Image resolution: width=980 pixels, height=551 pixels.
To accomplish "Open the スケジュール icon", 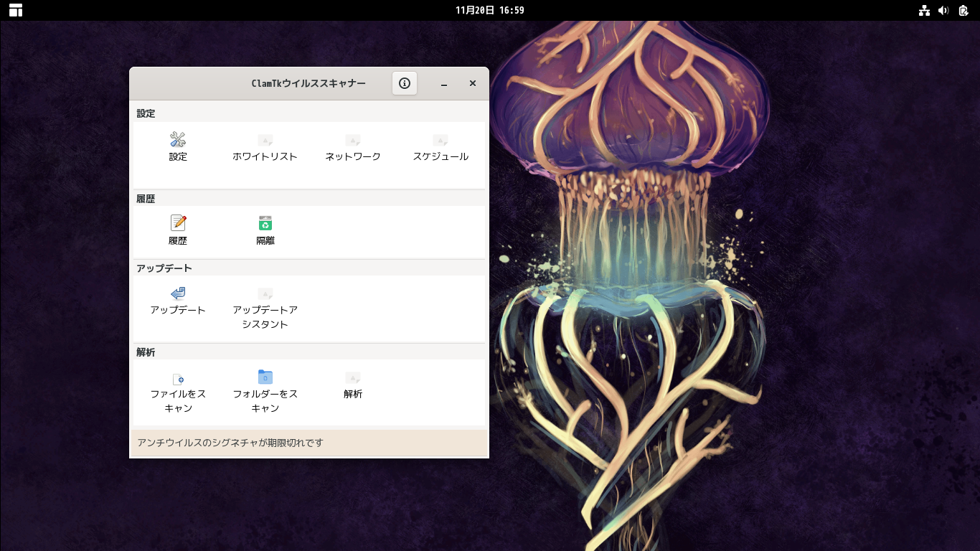I will 440,140.
